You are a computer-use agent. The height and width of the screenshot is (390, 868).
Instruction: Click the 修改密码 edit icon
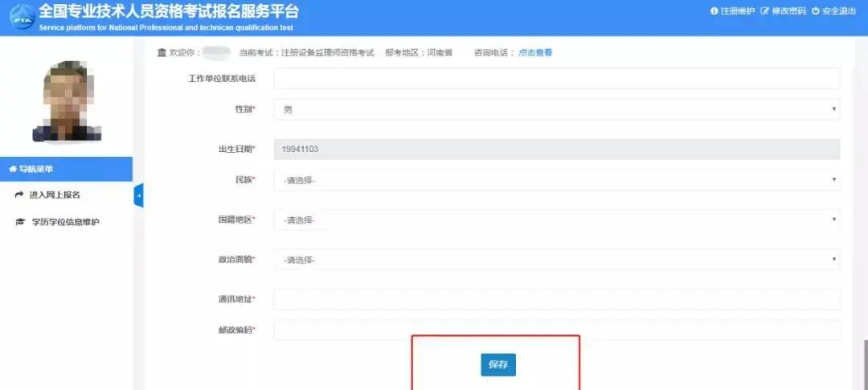[x=764, y=11]
